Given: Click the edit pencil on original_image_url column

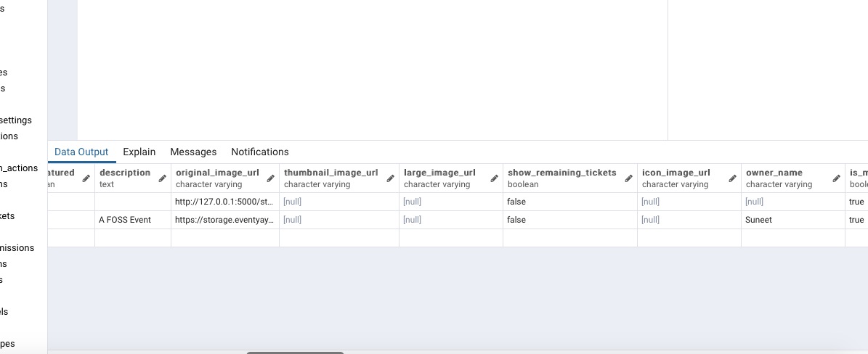Looking at the screenshot, I should (x=271, y=178).
